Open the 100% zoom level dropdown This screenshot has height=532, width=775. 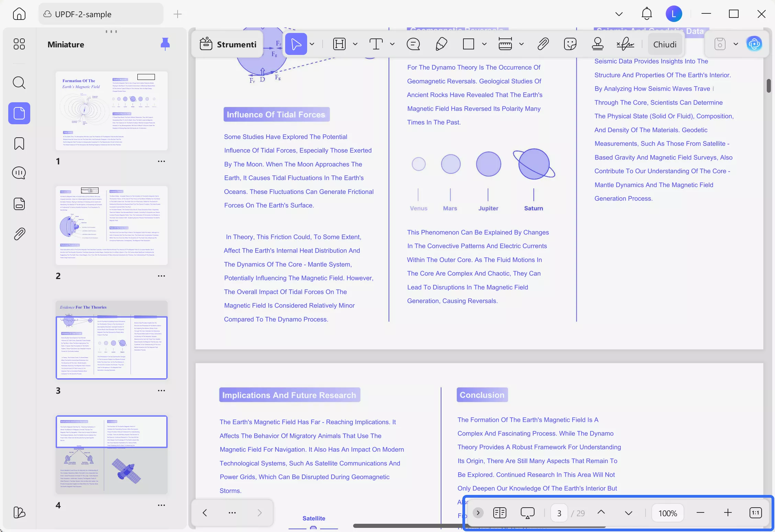(667, 513)
